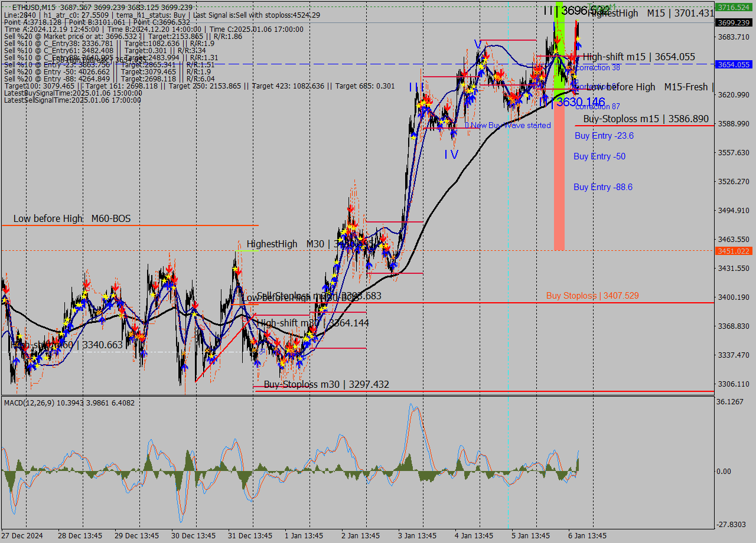Image resolution: width=756 pixels, height=543 pixels.
Task: Select the 'Low before High M60-BOS' label
Action: 72,218
